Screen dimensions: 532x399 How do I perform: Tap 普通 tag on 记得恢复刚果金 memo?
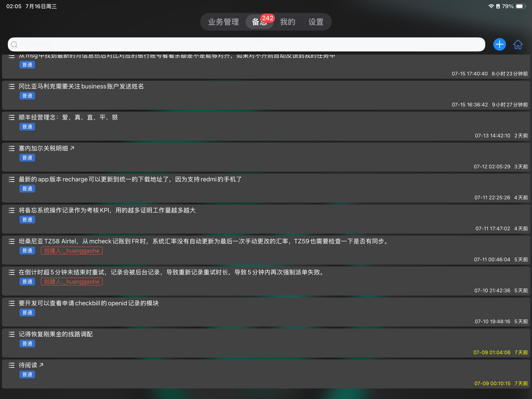click(27, 344)
